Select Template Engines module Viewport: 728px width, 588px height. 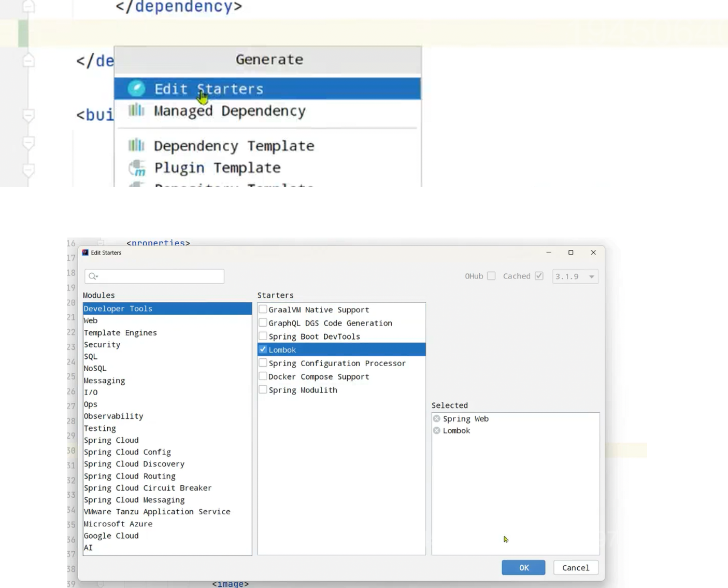click(x=167, y=333)
